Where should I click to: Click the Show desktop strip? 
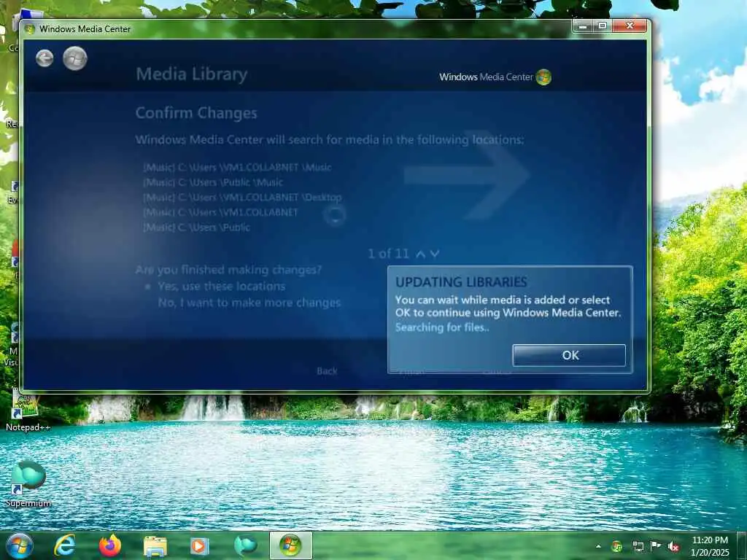tap(743, 545)
